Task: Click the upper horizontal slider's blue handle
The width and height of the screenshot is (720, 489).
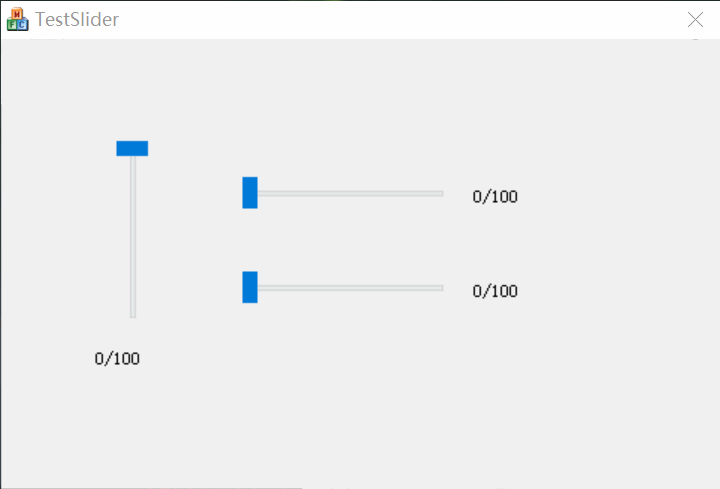Action: coord(250,192)
